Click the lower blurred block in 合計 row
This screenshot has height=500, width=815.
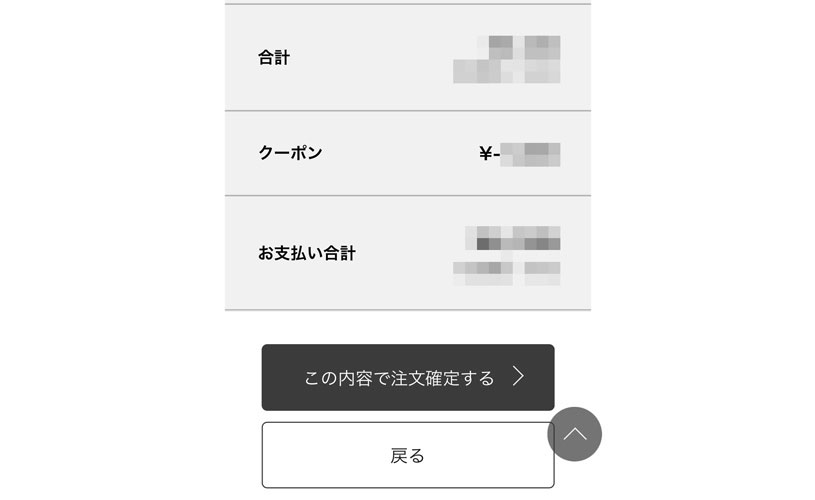pyautogui.click(x=507, y=71)
